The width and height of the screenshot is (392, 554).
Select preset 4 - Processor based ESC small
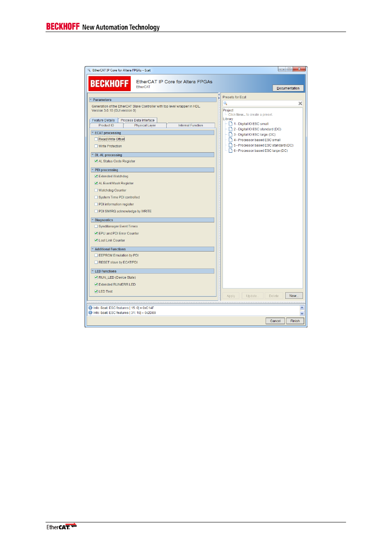[x=257, y=140]
